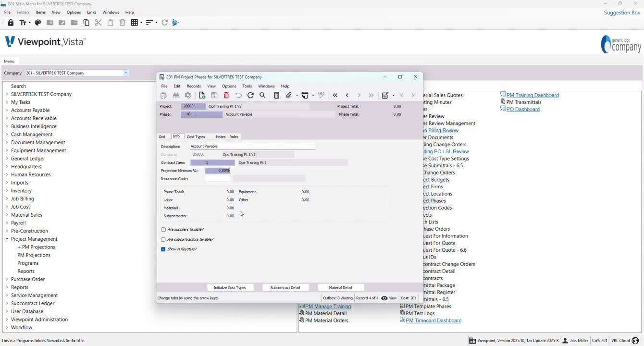Expand the Payroll tree node
This screenshot has height=346, width=644.
point(7,223)
